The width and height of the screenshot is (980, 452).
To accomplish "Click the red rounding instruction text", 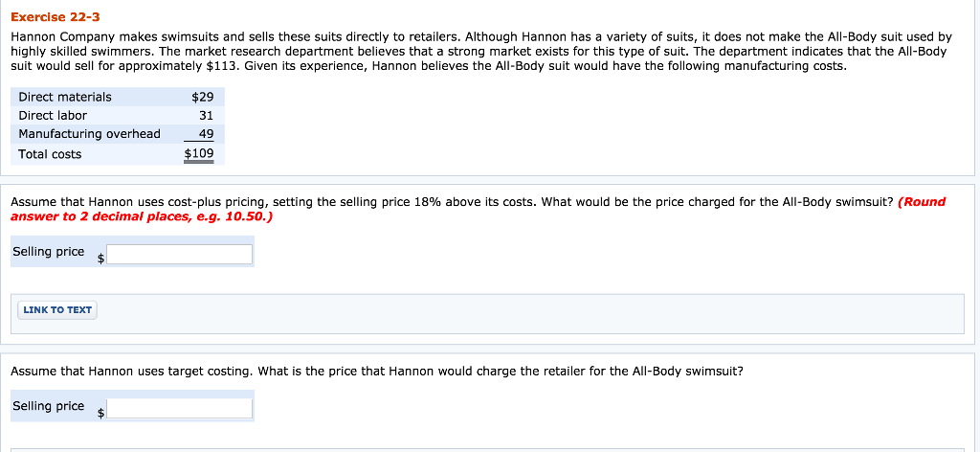I will pyautogui.click(x=142, y=216).
